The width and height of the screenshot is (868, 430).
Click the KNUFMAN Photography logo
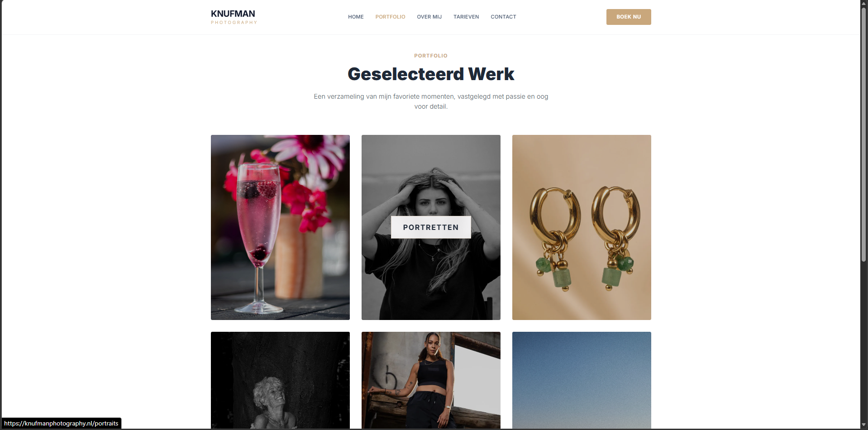[234, 17]
